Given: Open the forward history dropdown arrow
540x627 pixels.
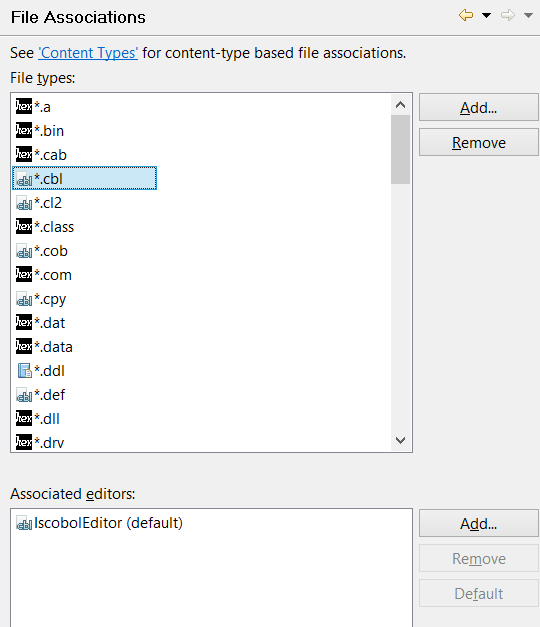Looking at the screenshot, I should click(x=528, y=16).
